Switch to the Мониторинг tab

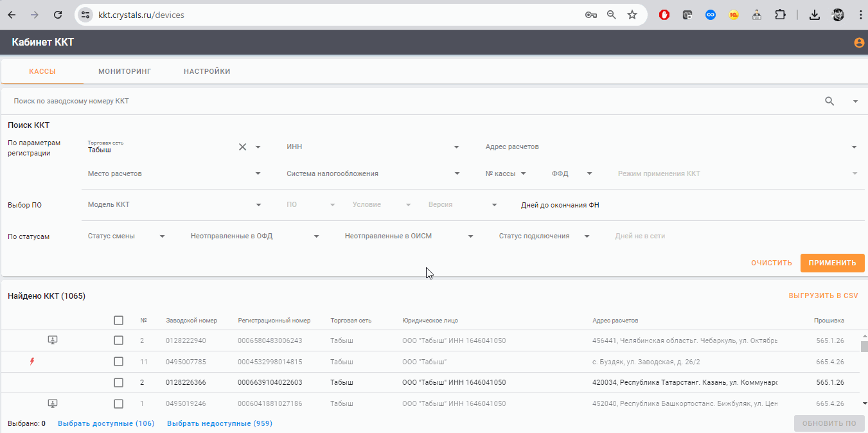point(125,71)
